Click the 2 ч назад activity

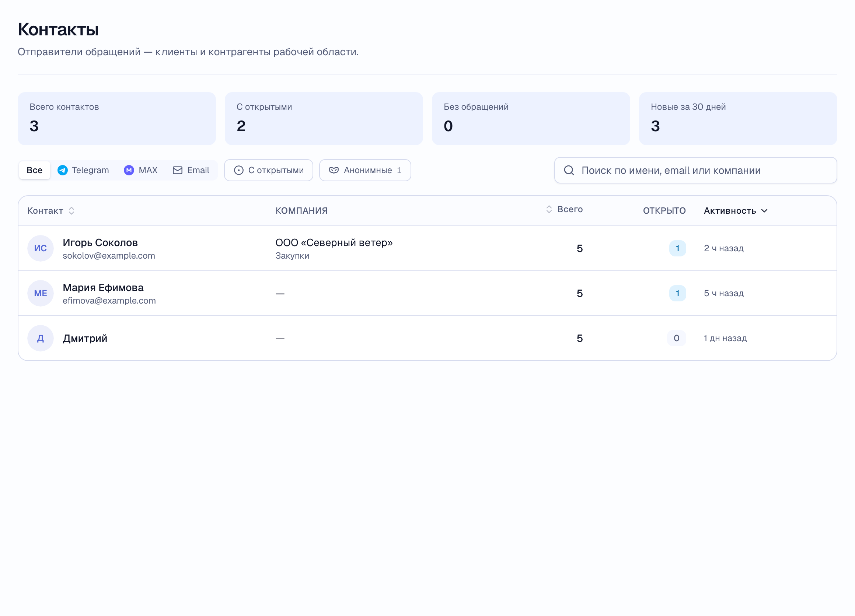pyautogui.click(x=723, y=248)
